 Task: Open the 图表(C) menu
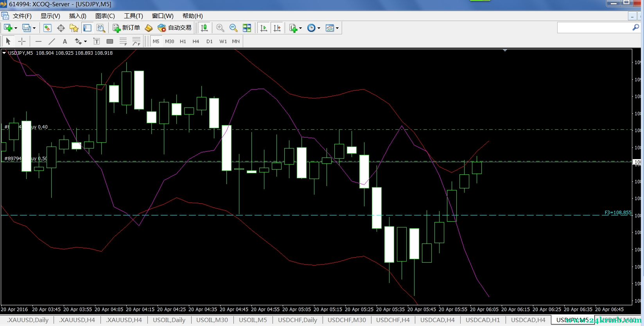(105, 16)
